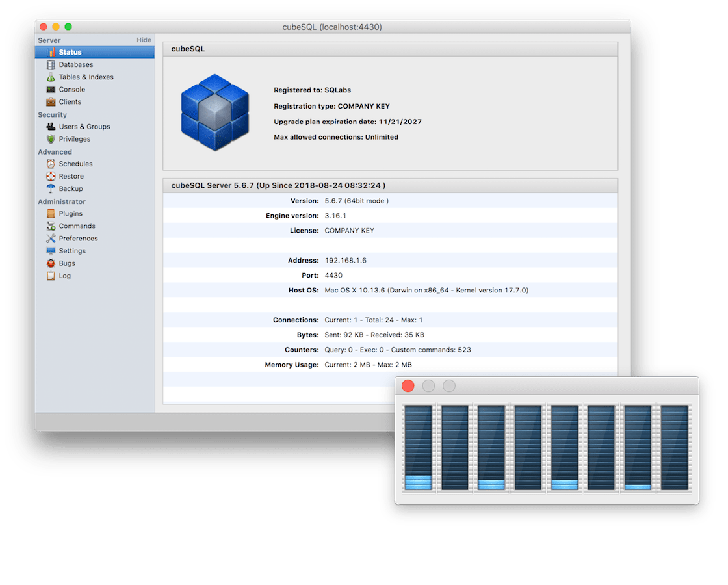Click the first CPU meter bar
Screen dimensions: 728x585
pos(419,448)
